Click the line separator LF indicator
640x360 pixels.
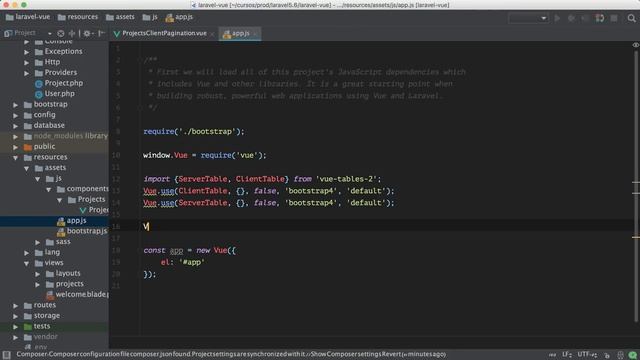click(x=567, y=355)
